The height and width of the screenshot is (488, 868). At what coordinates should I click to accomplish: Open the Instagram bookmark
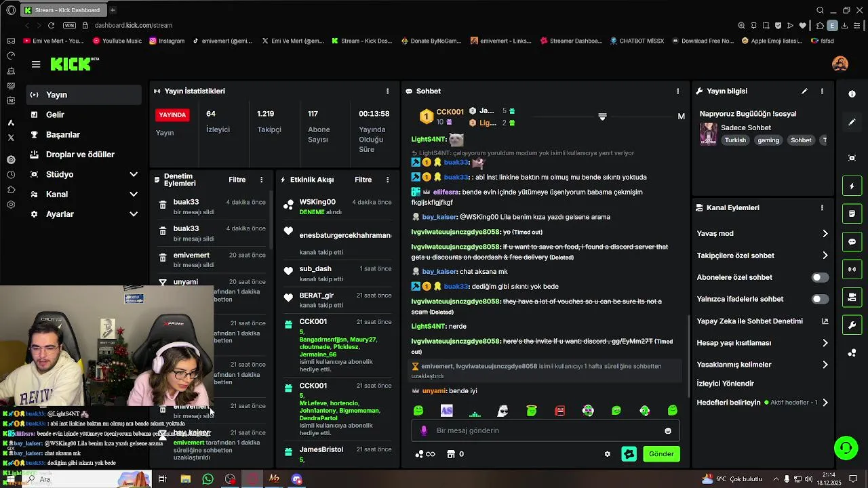tap(166, 41)
